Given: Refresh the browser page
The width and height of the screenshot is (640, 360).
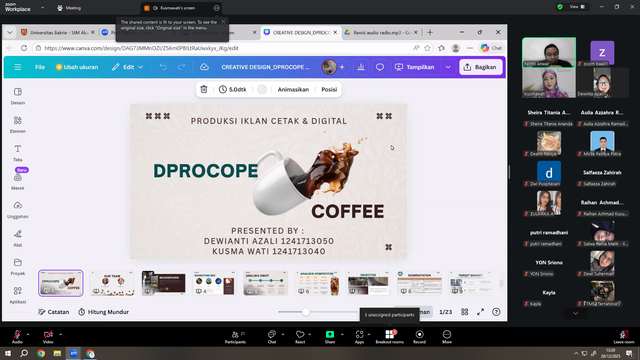Looking at the screenshot, I should coord(24,48).
